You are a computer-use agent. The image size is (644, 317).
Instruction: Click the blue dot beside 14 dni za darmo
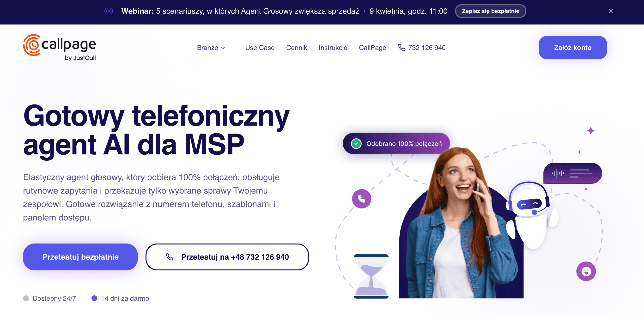[94, 298]
